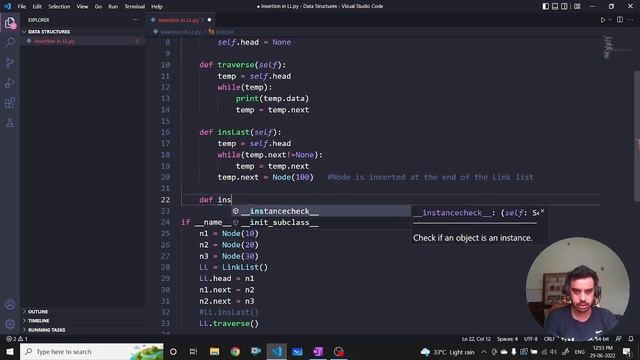Open Insertion in LL.py in Explorer tree
Viewport: 640px width, 360px height.
click(x=82, y=41)
